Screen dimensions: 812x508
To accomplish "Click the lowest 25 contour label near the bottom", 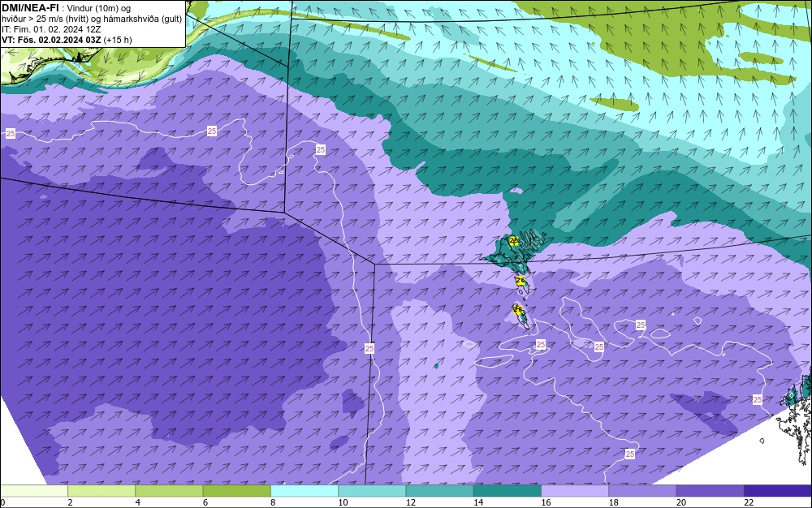I will [x=630, y=454].
